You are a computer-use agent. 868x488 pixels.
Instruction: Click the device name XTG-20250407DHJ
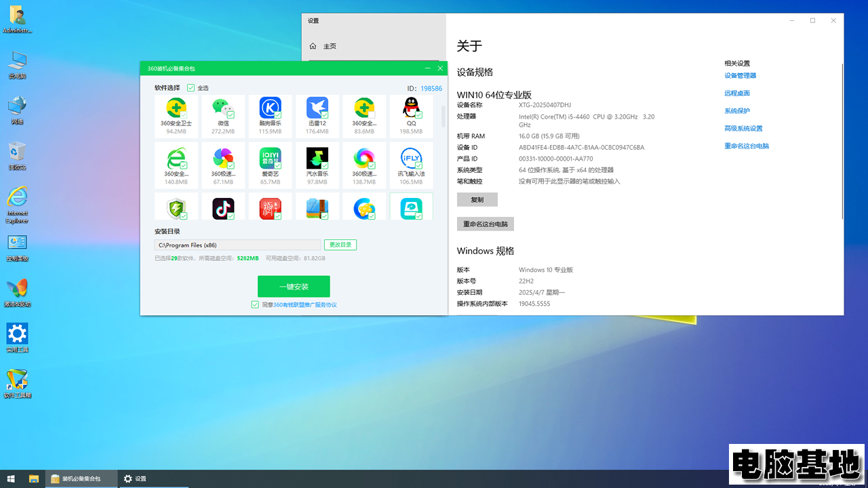pyautogui.click(x=545, y=105)
